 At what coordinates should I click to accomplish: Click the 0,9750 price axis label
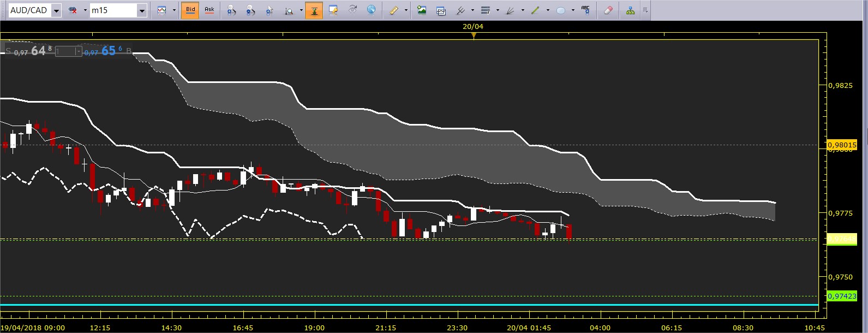841,277
